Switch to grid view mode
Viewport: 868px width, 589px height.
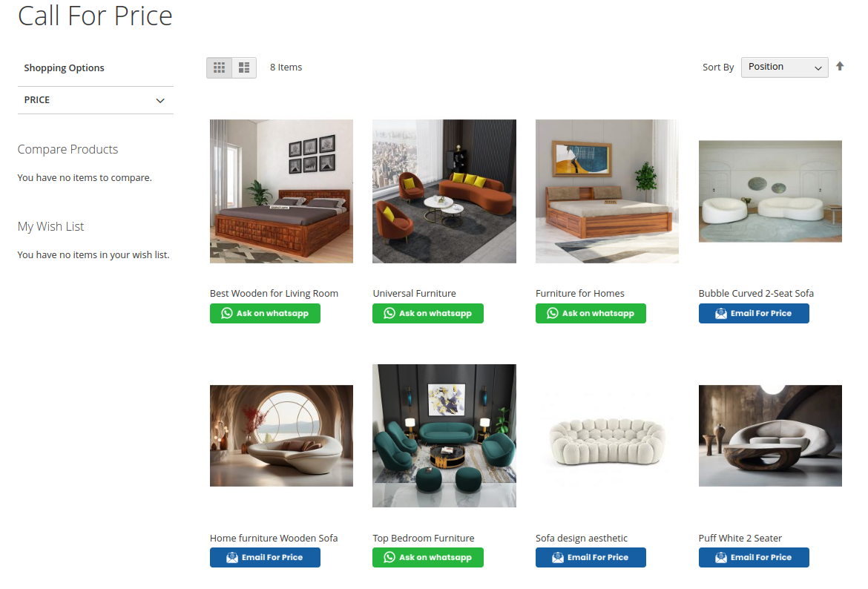point(219,68)
